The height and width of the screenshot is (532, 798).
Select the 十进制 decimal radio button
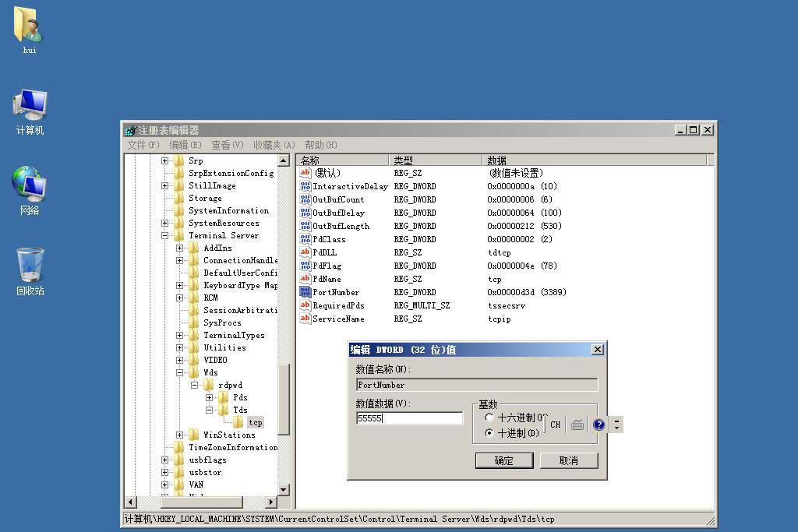pos(489,433)
